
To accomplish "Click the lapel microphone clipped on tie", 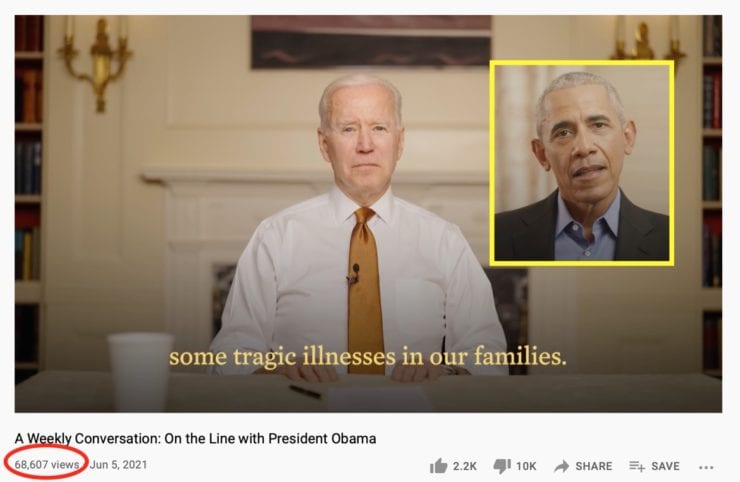I will click(353, 274).
